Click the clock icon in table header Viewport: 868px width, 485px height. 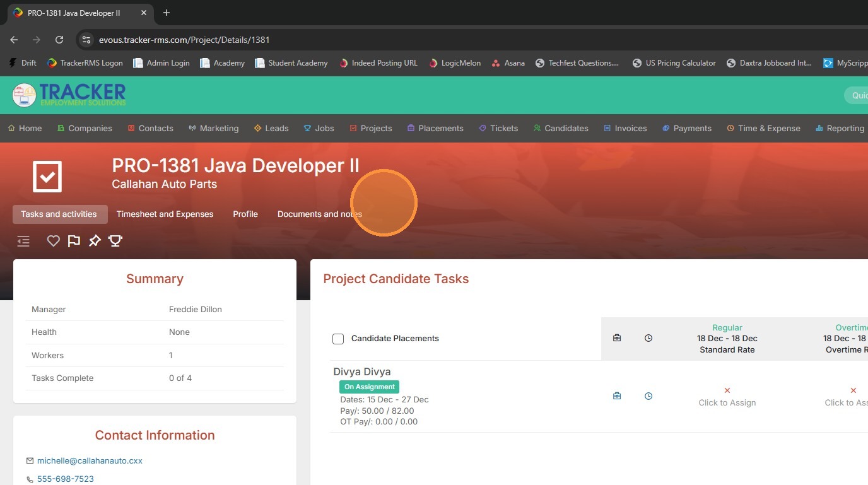[648, 338]
